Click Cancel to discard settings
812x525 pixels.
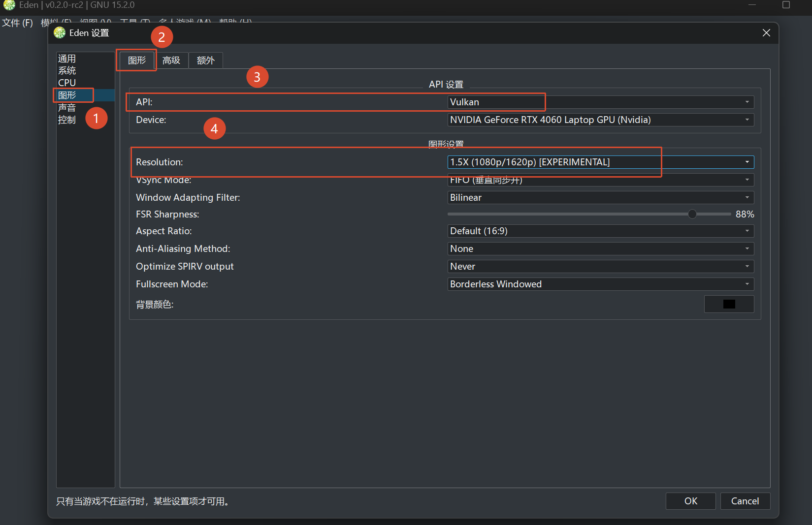pos(745,501)
